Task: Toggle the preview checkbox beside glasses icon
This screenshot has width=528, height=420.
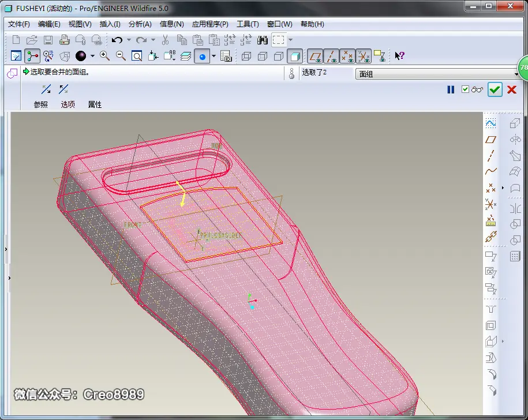Action: [465, 89]
